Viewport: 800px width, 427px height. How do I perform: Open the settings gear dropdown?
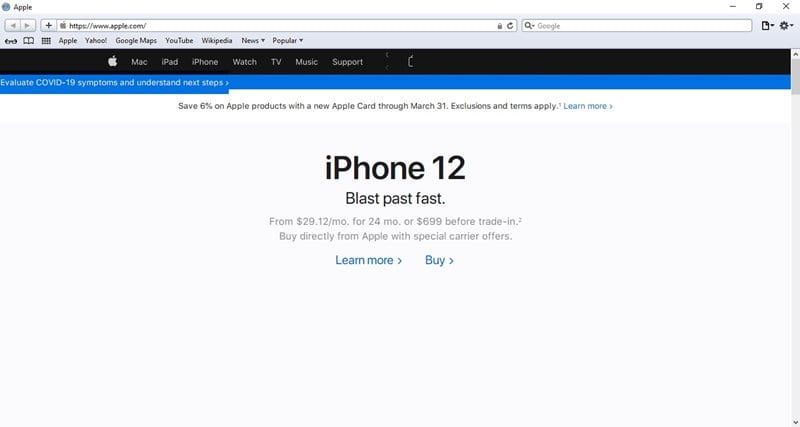[786, 26]
